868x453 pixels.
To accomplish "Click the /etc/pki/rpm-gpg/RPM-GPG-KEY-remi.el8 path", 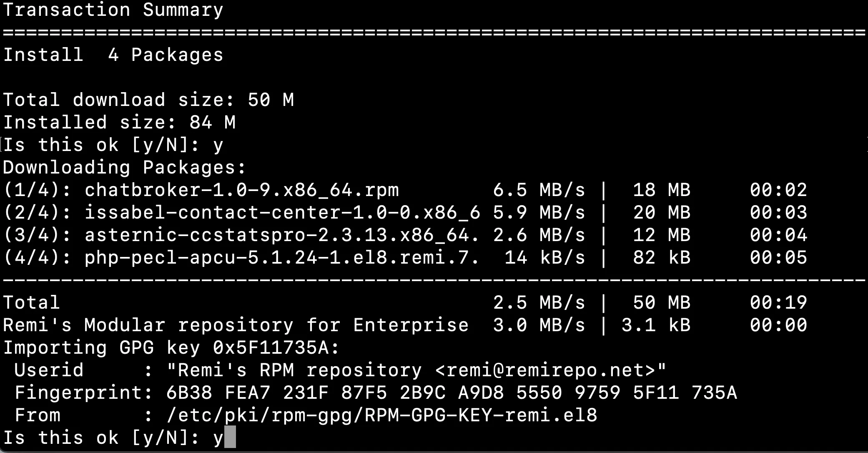I will [x=381, y=415].
